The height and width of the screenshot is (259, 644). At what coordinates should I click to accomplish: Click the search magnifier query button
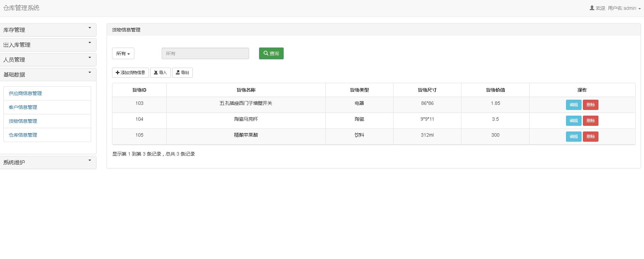271,53
